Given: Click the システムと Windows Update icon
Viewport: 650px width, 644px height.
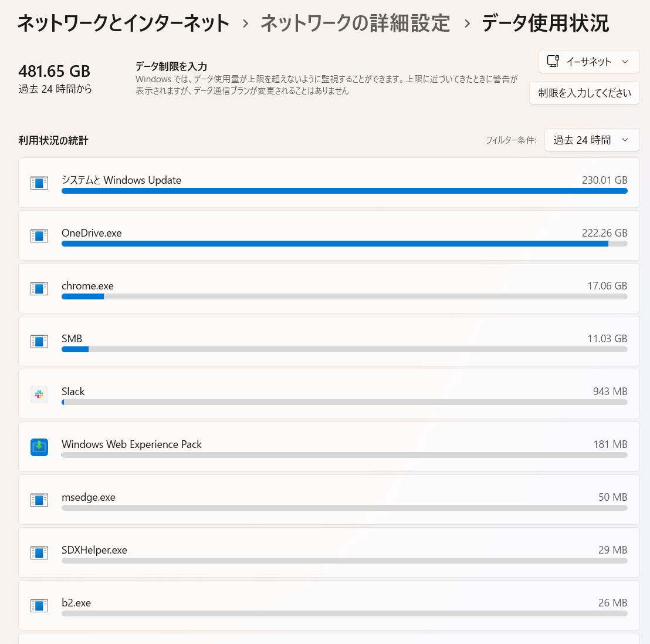Looking at the screenshot, I should [39, 183].
